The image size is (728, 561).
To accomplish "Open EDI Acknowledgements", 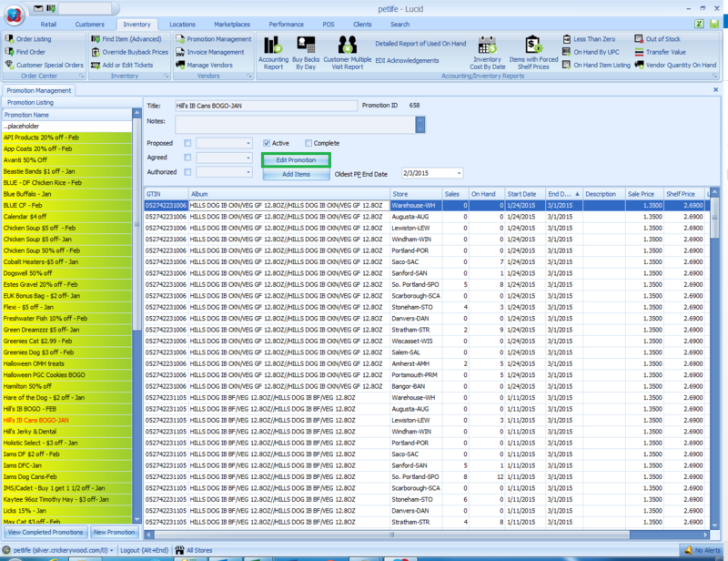I will coord(407,60).
